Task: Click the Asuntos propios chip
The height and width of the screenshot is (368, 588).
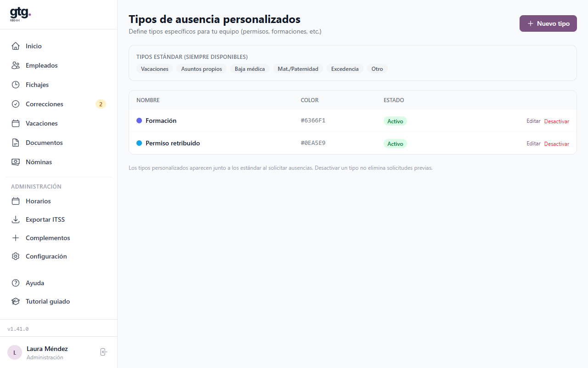Action: (202, 69)
